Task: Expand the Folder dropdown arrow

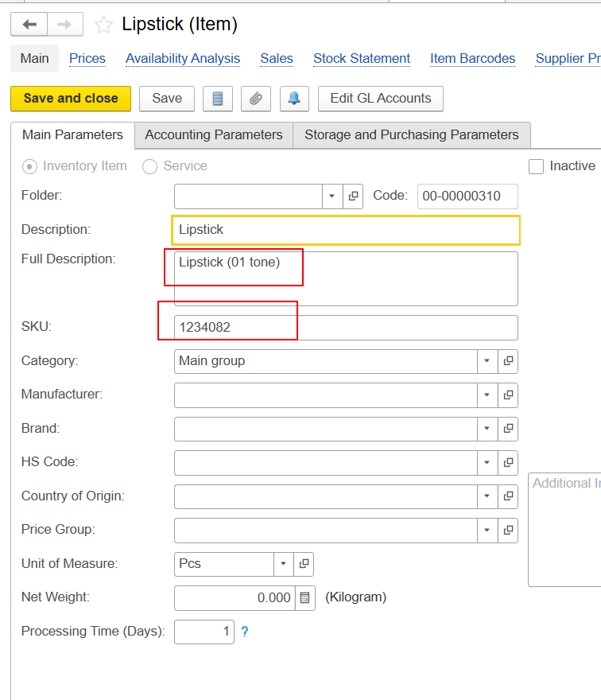Action: click(332, 196)
